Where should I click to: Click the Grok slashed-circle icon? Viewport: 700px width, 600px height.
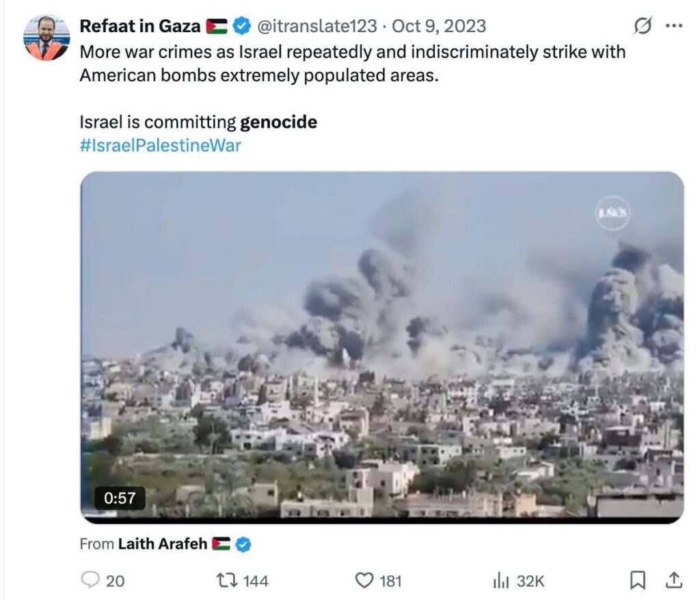643,26
